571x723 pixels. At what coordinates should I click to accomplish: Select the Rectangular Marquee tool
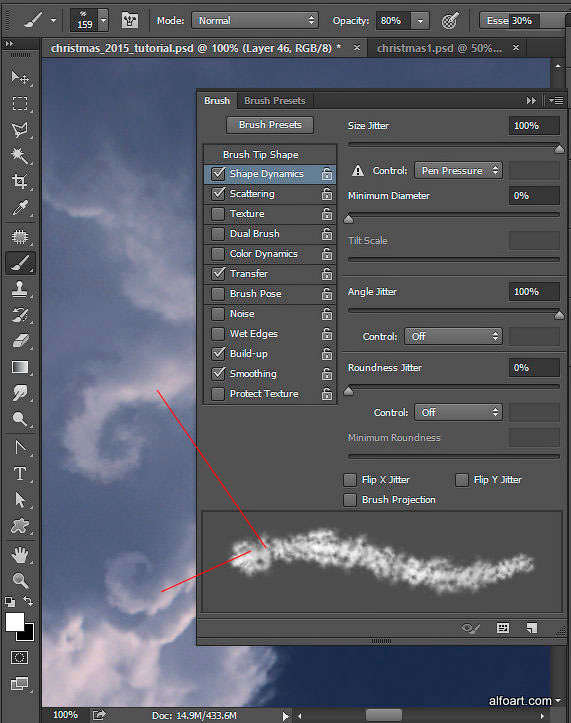pyautogui.click(x=20, y=103)
